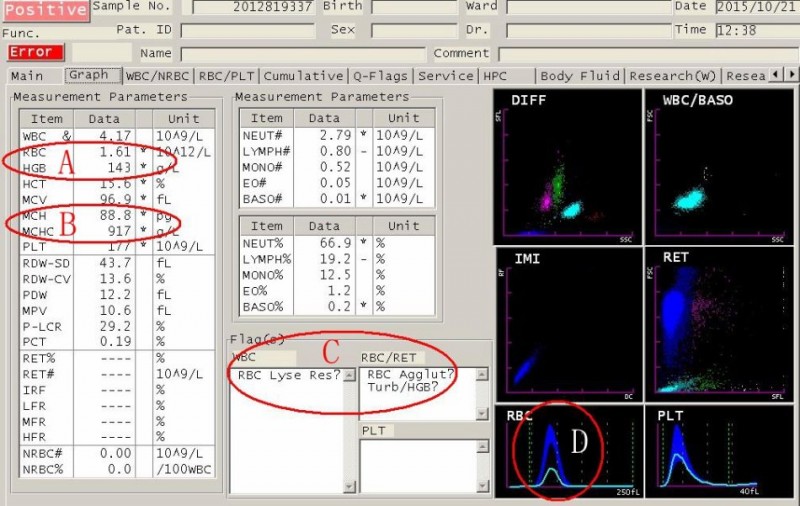800x506 pixels.
Task: Click the red Error indicator
Action: 36,52
